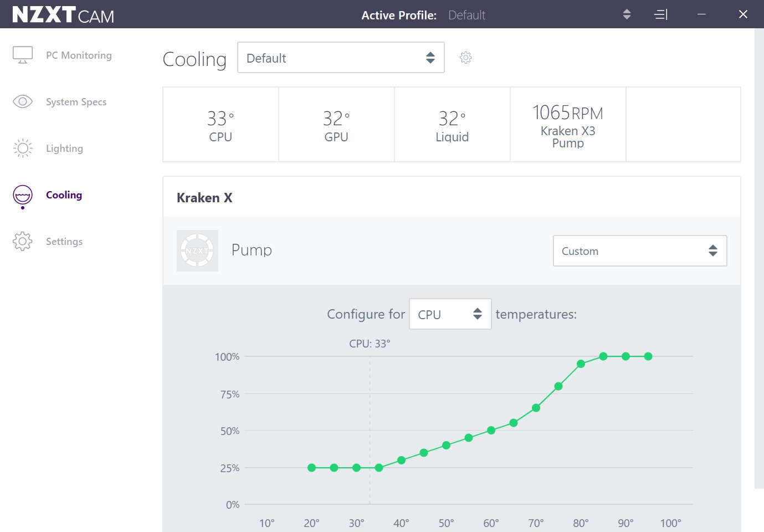
Task: Select the fan curve point at 45°
Action: [424, 453]
